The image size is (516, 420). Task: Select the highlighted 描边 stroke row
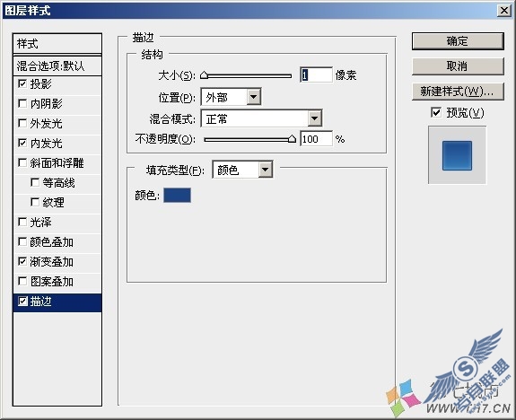[57, 302]
